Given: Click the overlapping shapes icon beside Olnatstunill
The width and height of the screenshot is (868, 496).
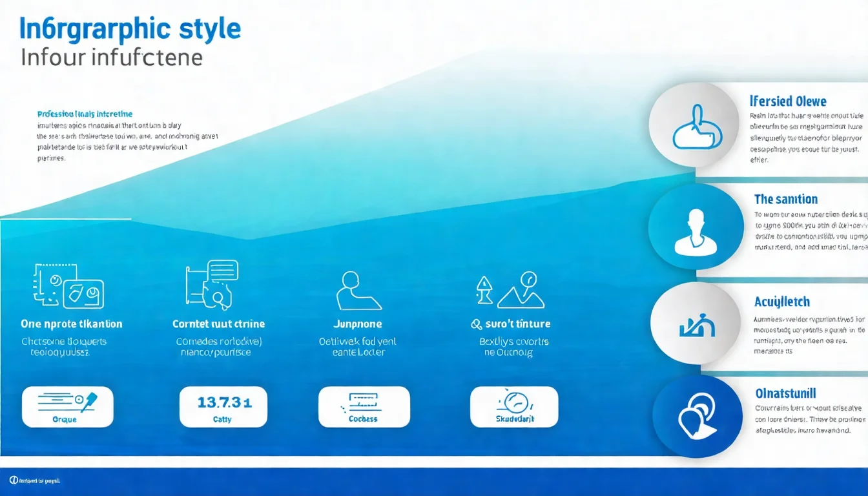Looking at the screenshot, I should (x=697, y=417).
